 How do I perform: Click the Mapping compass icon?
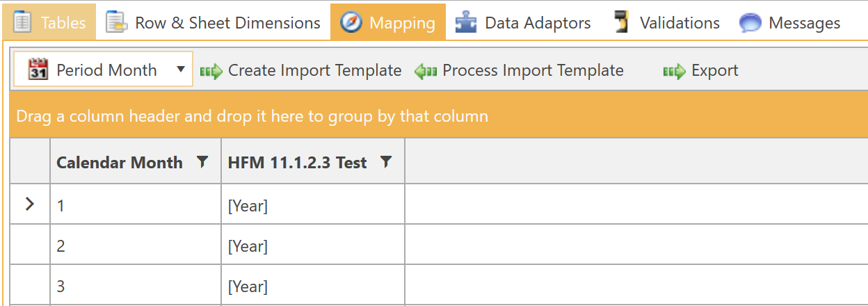tap(352, 23)
